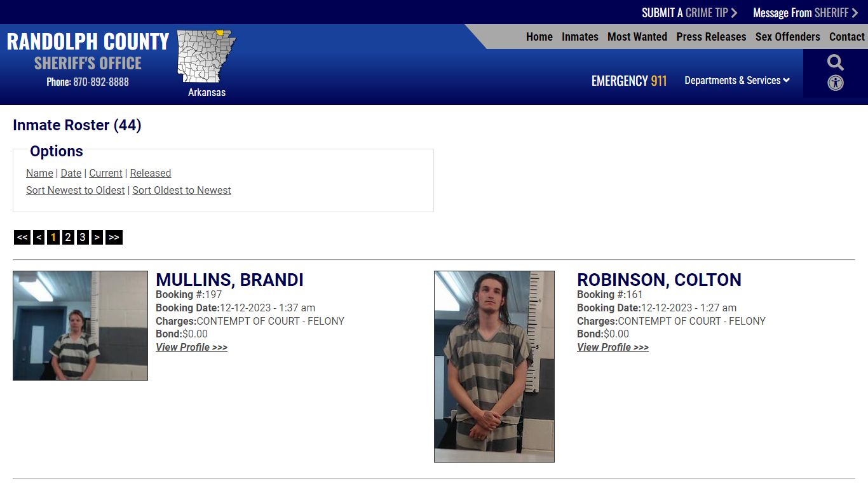Select Sort Newest to Oldest
The width and height of the screenshot is (868, 488).
coord(76,190)
